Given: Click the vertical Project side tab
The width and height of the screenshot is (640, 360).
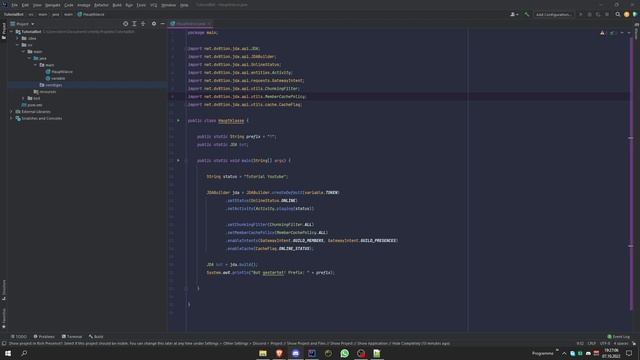Looking at the screenshot, I should [4, 31].
